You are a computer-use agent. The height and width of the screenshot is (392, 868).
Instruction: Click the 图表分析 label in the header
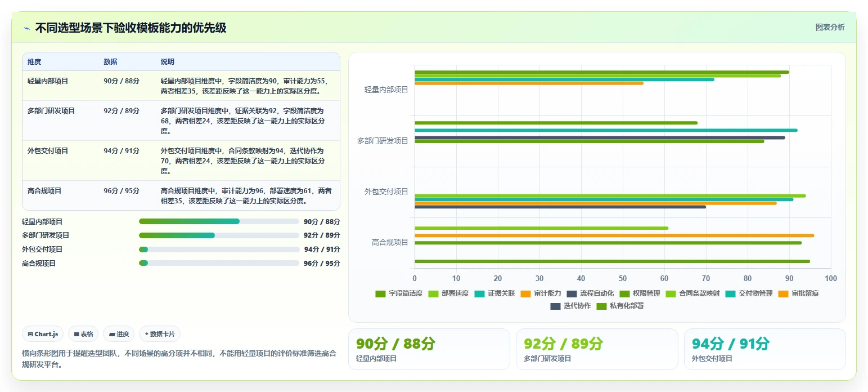pyautogui.click(x=830, y=27)
